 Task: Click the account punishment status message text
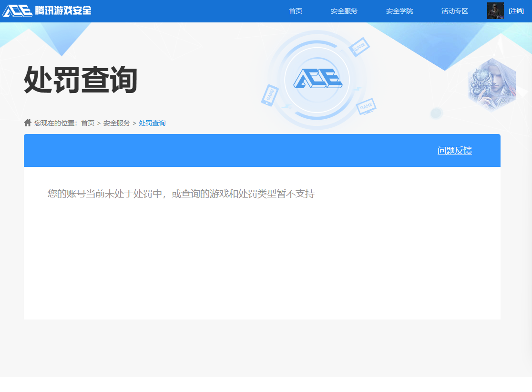[181, 194]
